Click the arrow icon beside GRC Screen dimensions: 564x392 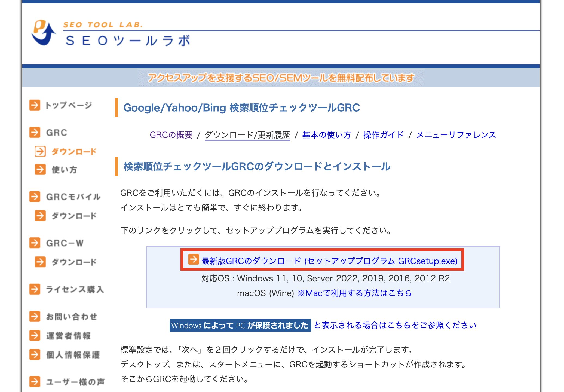tap(35, 132)
